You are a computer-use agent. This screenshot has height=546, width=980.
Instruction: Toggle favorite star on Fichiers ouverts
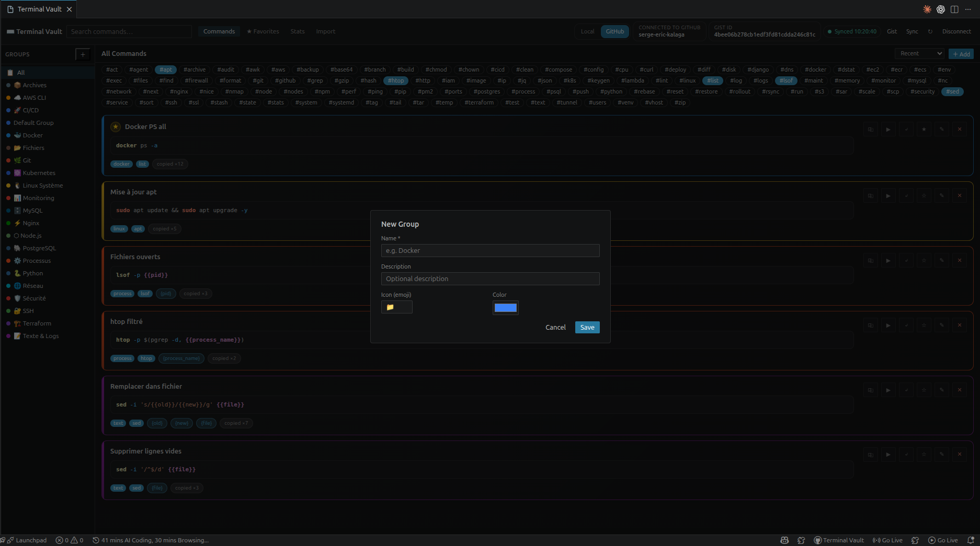point(924,260)
